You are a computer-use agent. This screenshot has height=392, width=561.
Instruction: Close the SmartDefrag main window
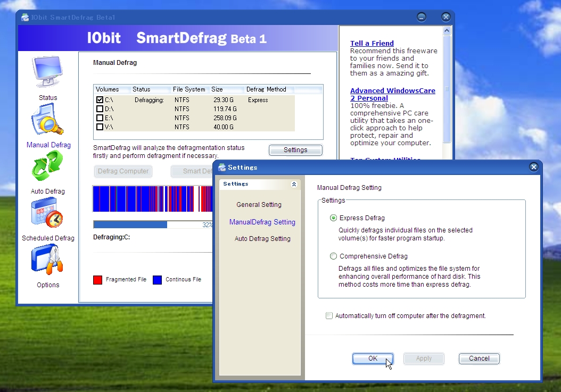coord(446,17)
